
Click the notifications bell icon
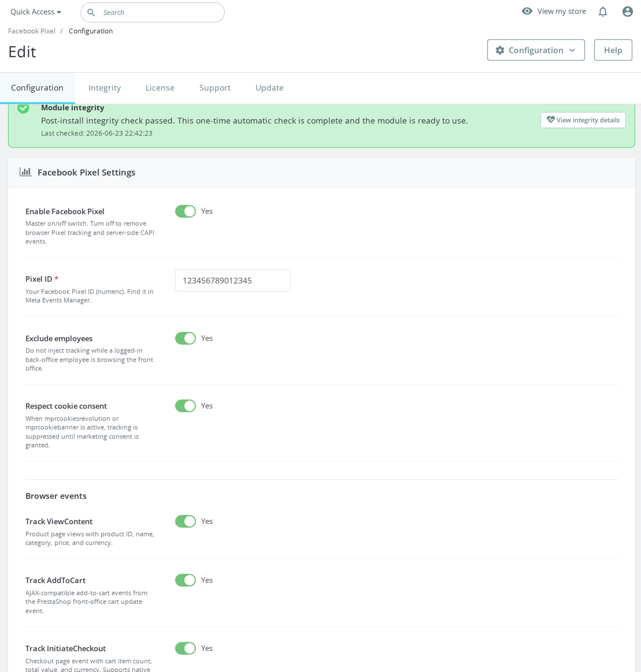(603, 12)
